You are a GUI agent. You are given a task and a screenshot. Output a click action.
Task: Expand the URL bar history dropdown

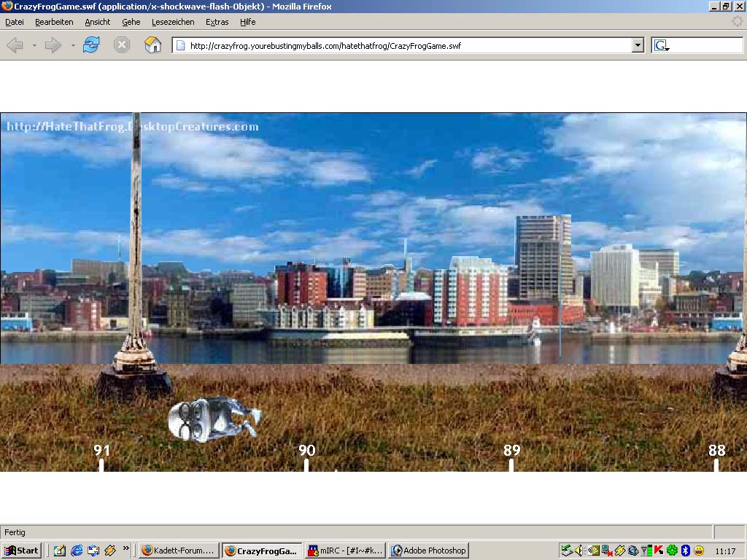(x=638, y=45)
